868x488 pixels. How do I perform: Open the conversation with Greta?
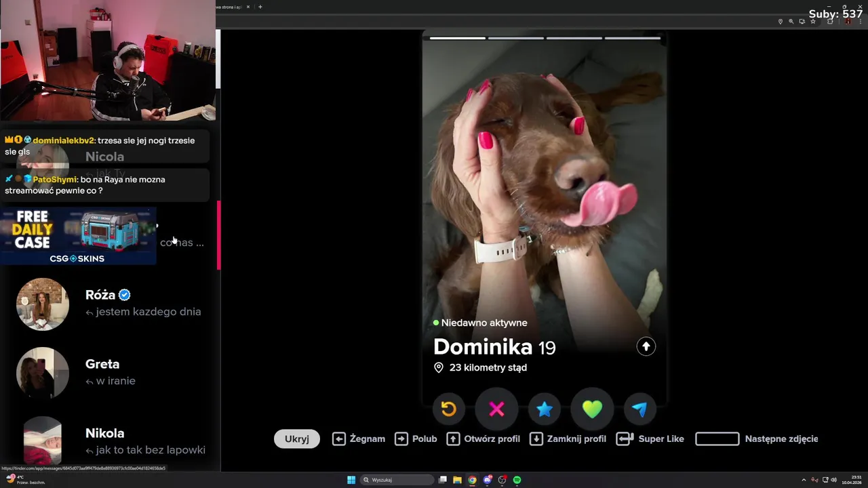108,373
